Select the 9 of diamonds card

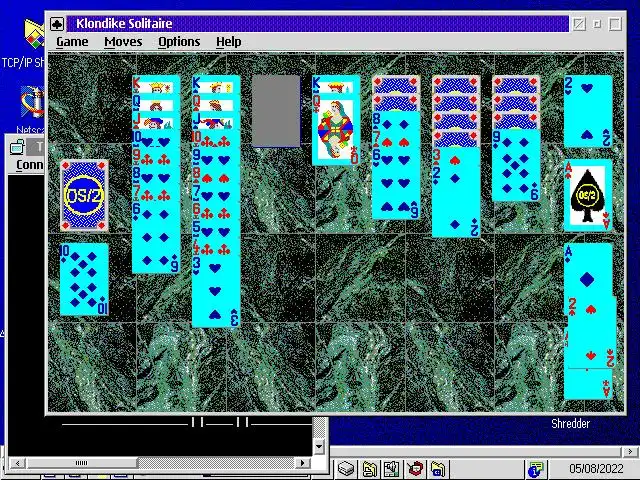[516, 165]
